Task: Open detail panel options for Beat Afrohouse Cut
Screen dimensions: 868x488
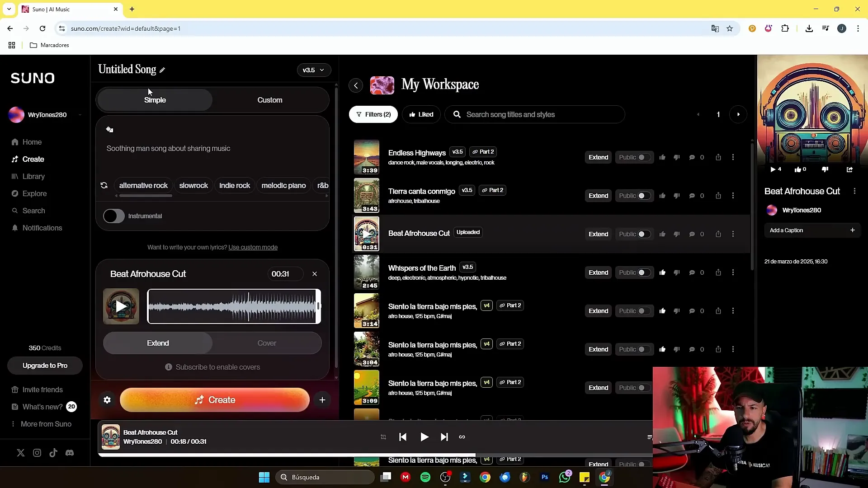Action: point(854,191)
